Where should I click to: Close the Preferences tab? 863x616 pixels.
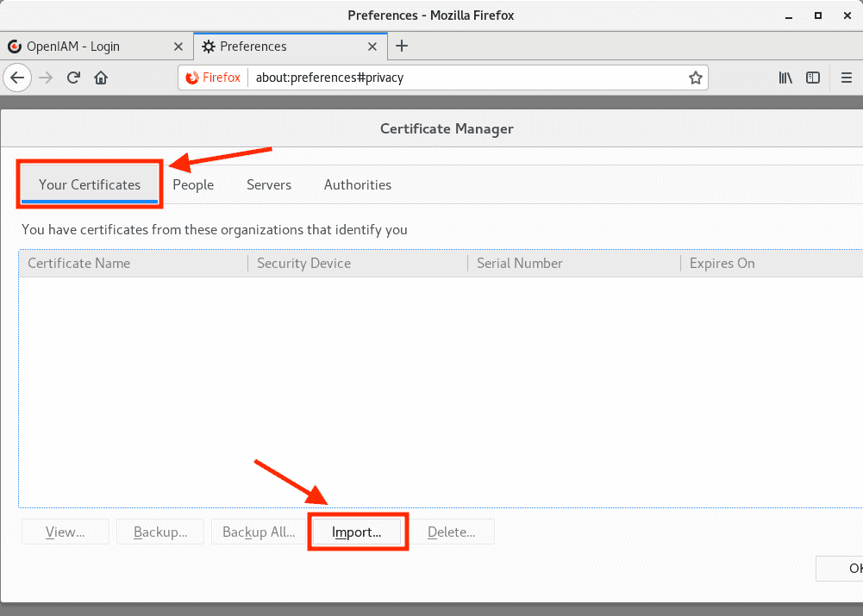pos(373,47)
